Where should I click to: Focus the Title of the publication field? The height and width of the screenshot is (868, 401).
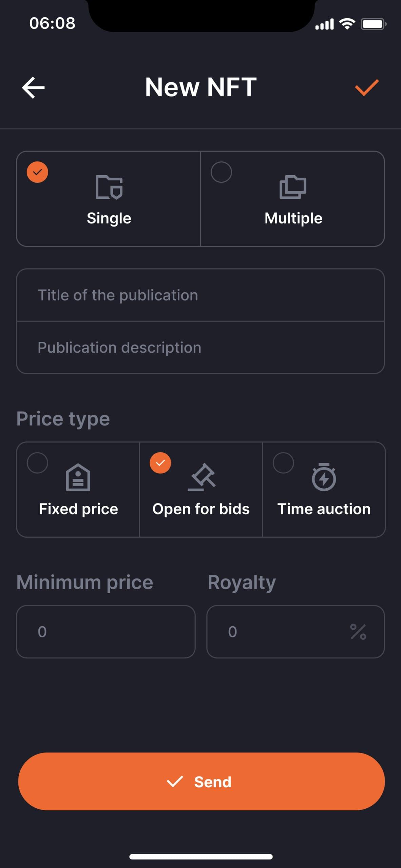point(200,295)
